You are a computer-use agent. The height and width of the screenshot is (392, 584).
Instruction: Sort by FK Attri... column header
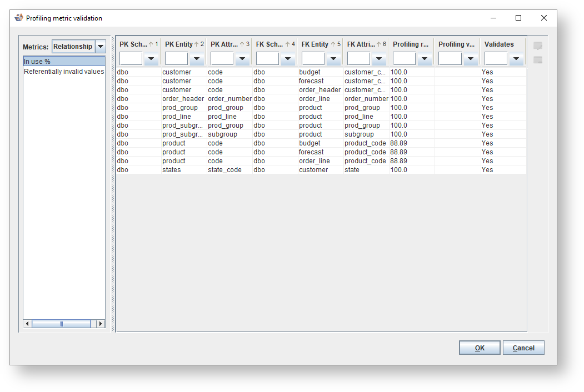(367, 44)
